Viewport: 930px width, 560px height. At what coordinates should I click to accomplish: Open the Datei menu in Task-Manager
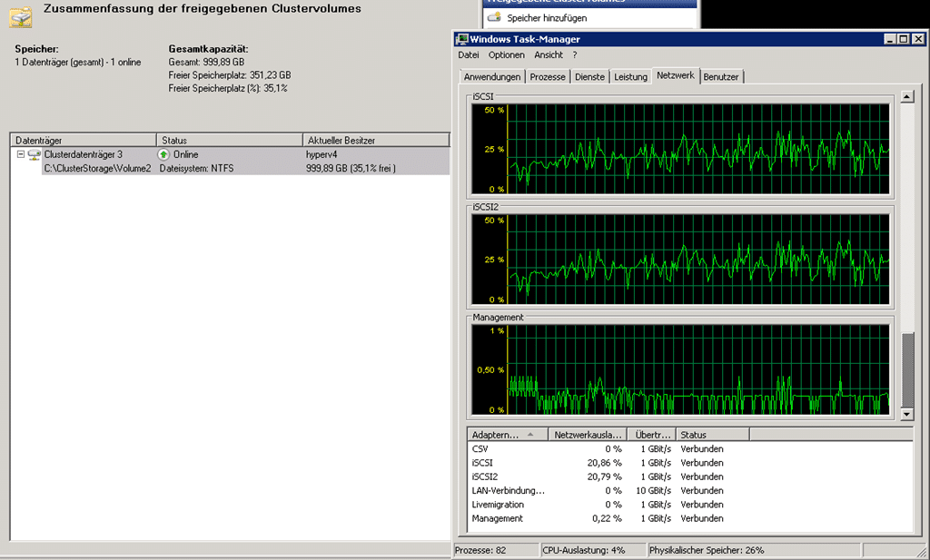click(469, 55)
